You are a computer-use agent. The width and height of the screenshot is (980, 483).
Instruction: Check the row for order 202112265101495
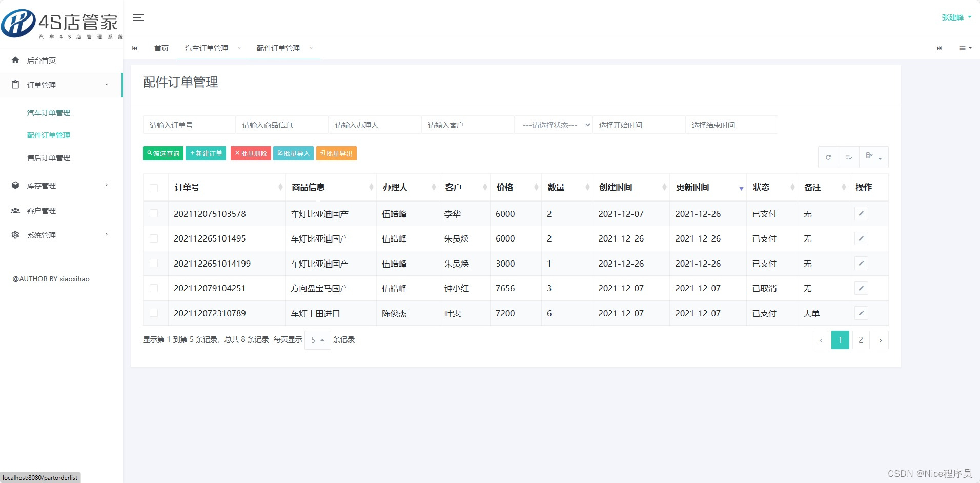pyautogui.click(x=154, y=238)
